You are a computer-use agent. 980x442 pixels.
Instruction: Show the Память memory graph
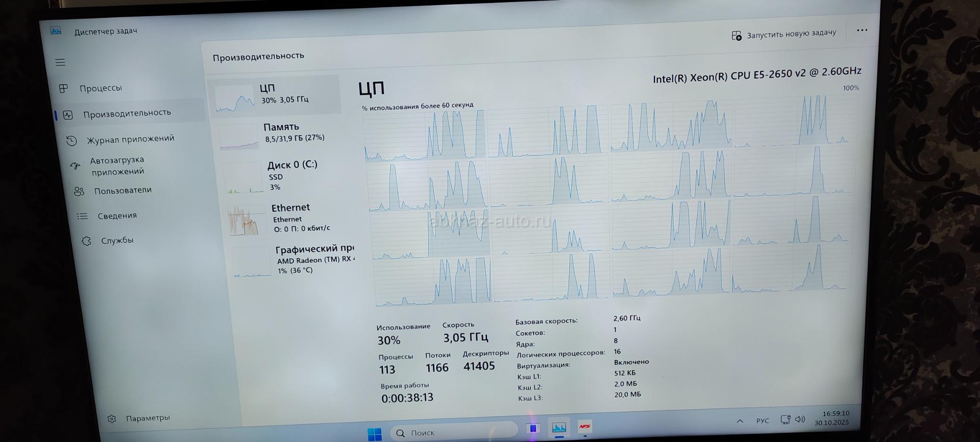[x=281, y=133]
